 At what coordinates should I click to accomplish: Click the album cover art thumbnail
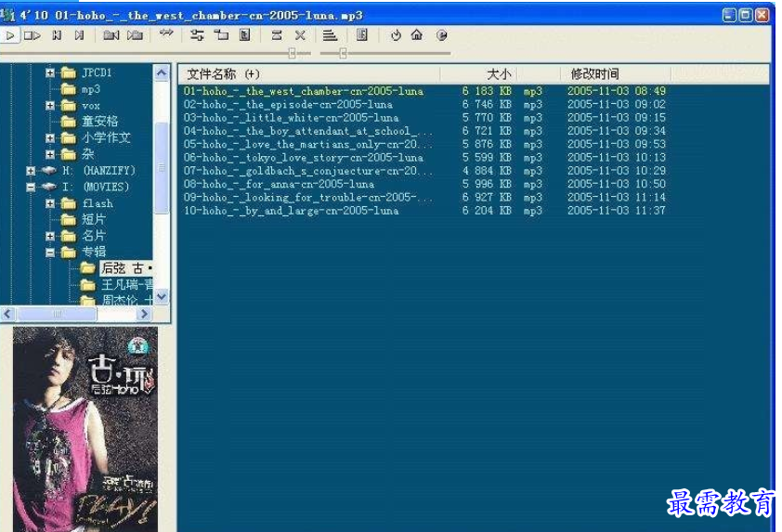pos(85,429)
